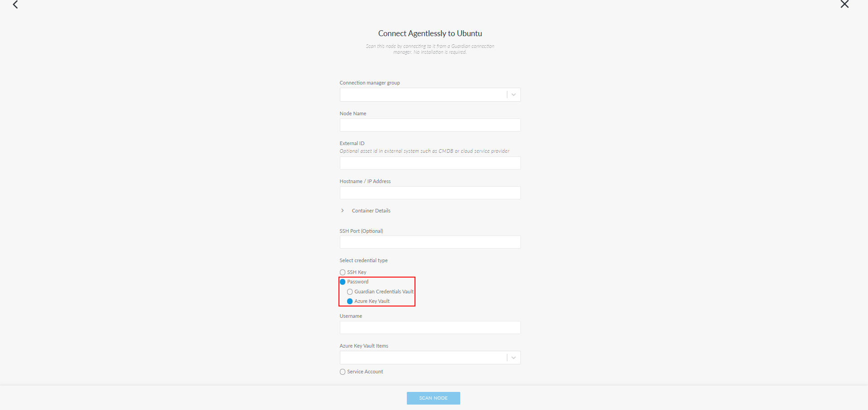
Task: Select the Hostname / IP Address field
Action: click(430, 193)
